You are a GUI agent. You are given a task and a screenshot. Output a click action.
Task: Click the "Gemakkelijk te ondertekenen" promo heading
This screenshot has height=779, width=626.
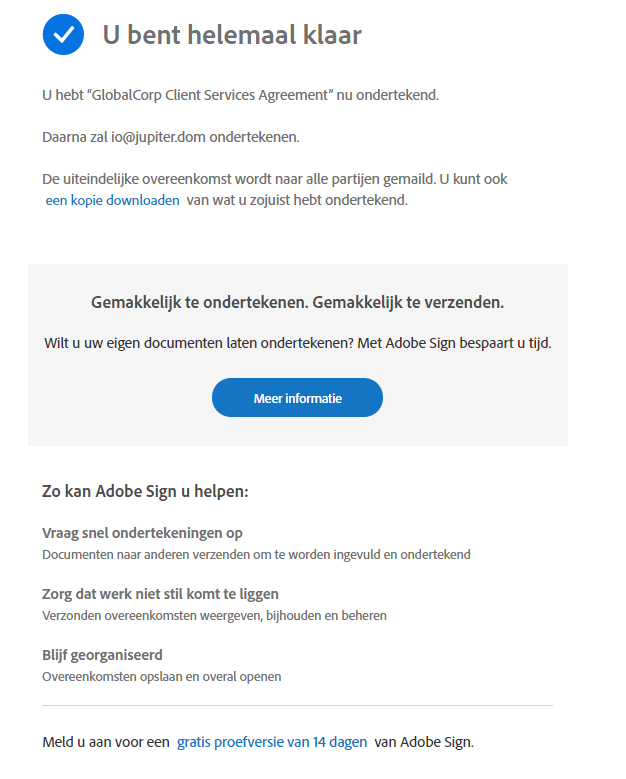297,302
